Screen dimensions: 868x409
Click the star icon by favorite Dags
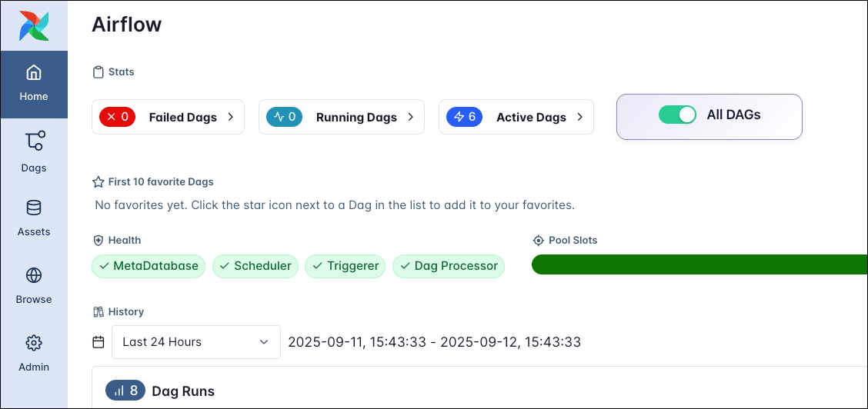pos(98,182)
